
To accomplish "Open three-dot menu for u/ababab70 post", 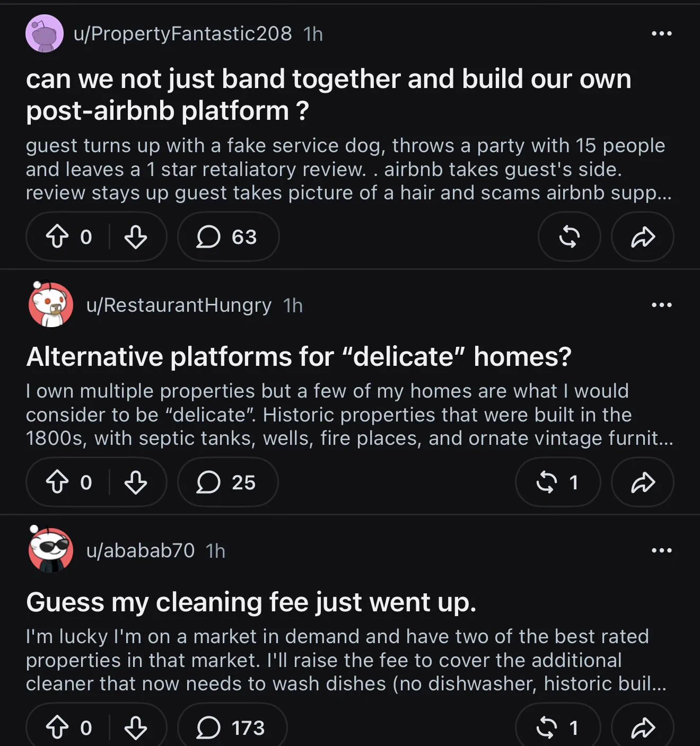I will pos(662,550).
